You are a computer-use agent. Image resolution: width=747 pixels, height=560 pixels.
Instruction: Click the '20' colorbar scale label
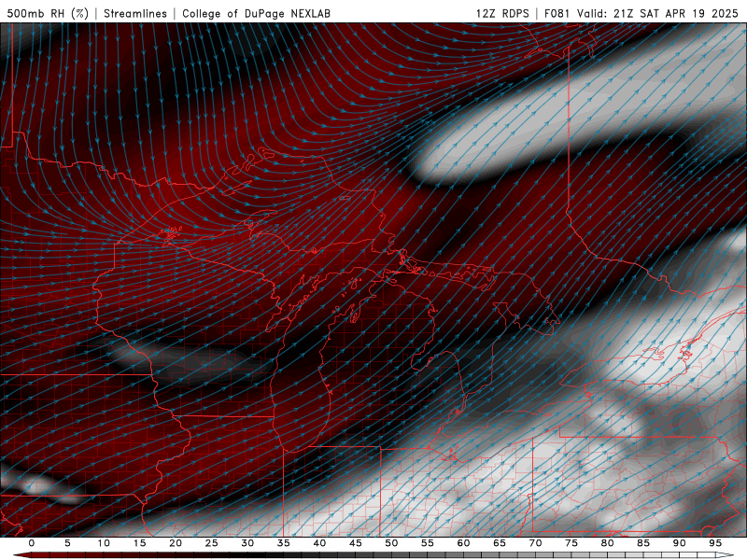pyautogui.click(x=176, y=543)
